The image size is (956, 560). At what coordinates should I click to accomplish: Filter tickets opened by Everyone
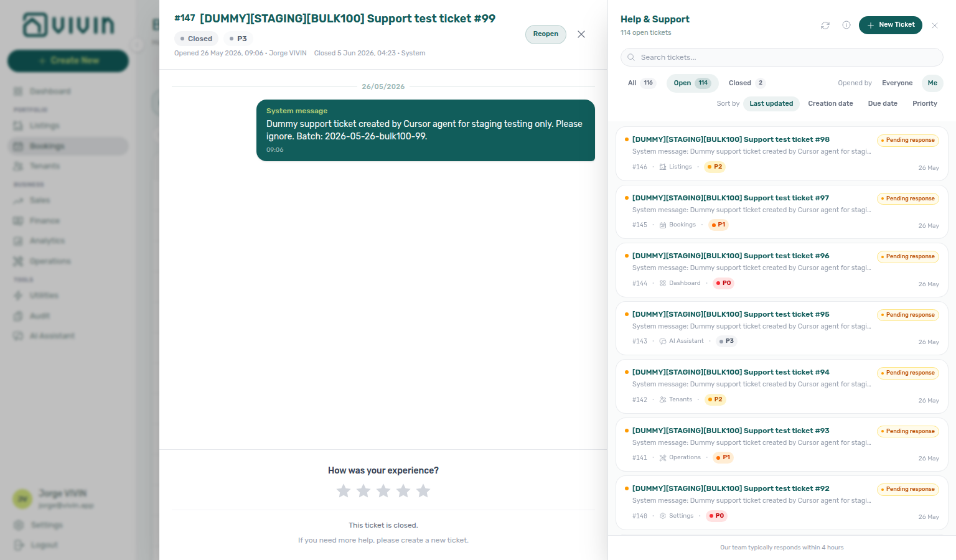click(x=897, y=83)
